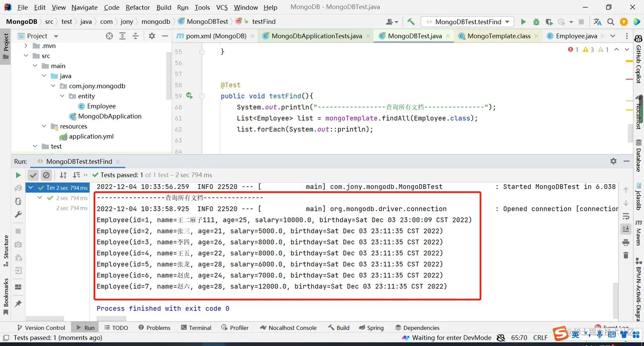Switch to pom.xml (MongoDB) tab
This screenshot has width=644, height=346.
point(216,36)
